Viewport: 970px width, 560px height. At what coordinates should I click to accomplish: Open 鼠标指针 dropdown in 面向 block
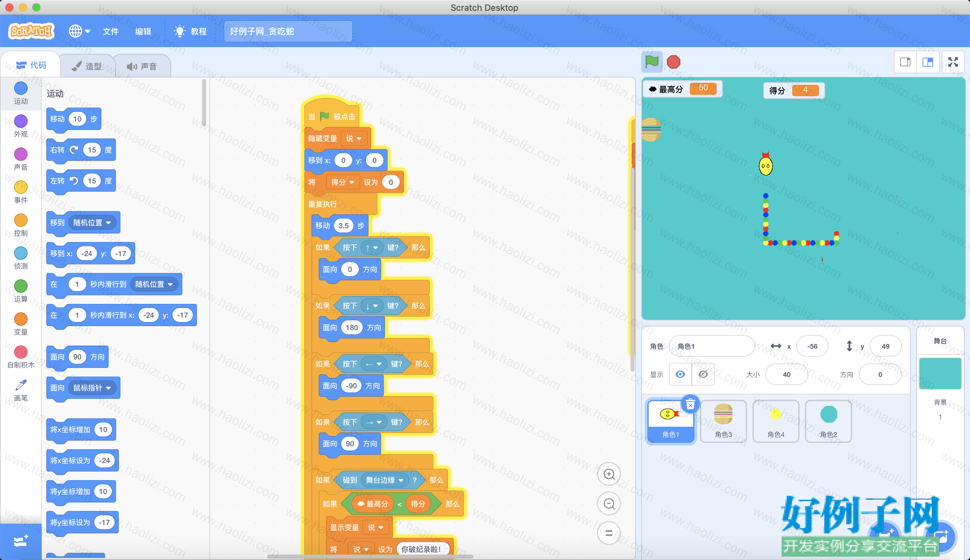[92, 388]
